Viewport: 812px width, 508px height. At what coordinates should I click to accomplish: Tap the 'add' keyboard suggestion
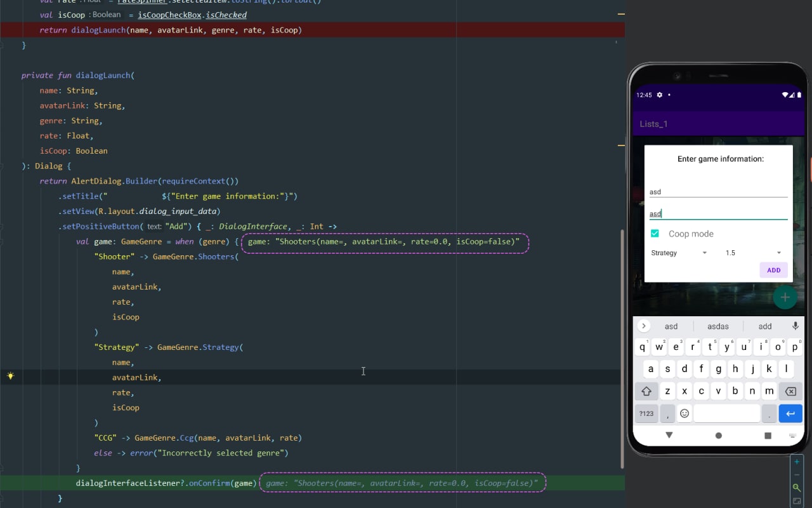(765, 326)
